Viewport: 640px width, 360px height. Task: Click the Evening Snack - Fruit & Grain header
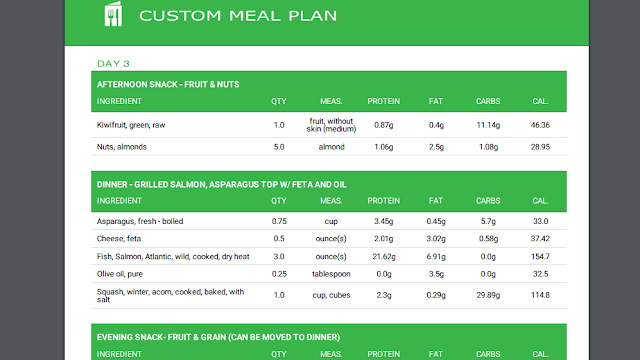[218, 338]
